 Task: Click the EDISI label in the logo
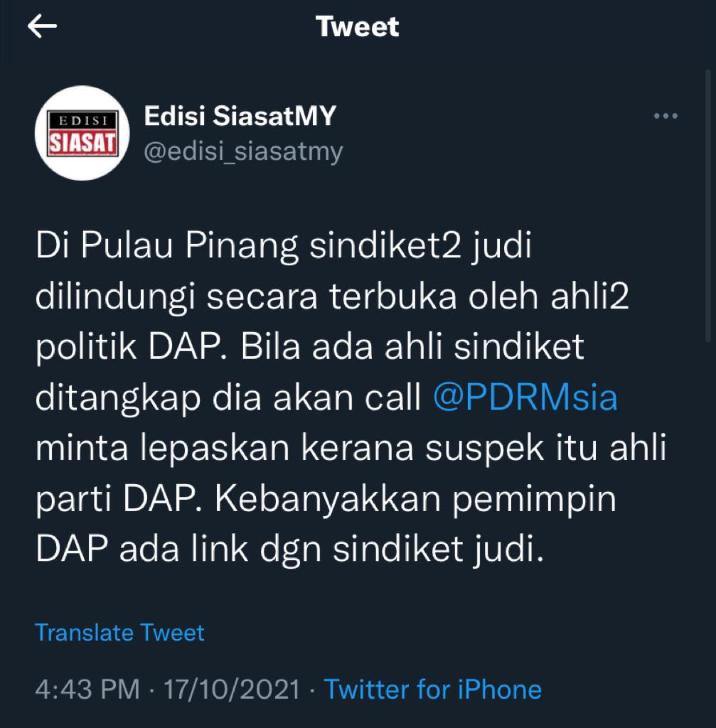82,121
